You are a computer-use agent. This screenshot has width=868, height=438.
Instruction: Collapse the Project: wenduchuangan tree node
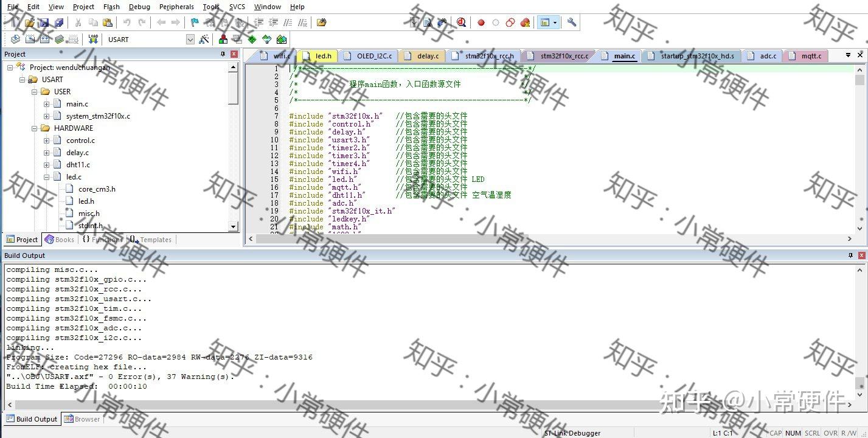click(10, 68)
